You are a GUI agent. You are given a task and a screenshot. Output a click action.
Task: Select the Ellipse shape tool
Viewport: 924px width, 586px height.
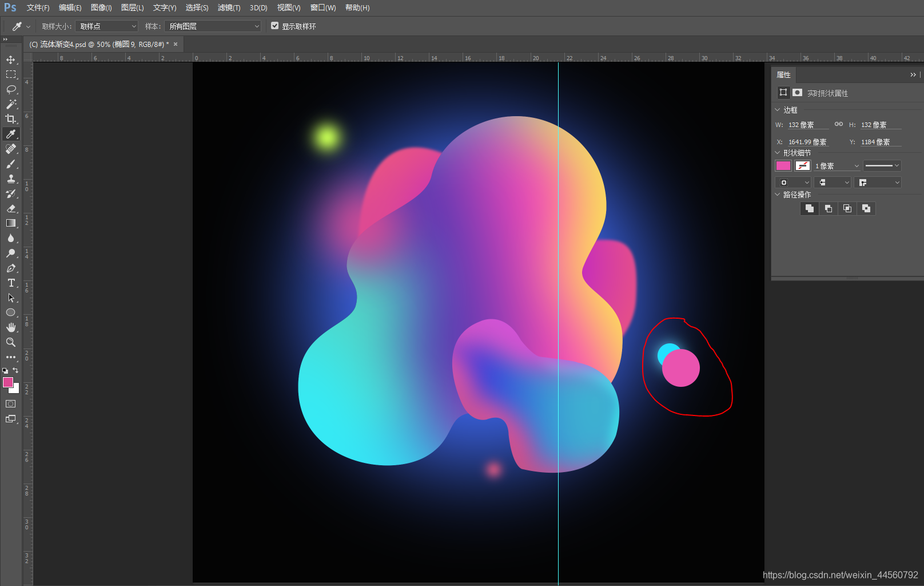pyautogui.click(x=11, y=312)
